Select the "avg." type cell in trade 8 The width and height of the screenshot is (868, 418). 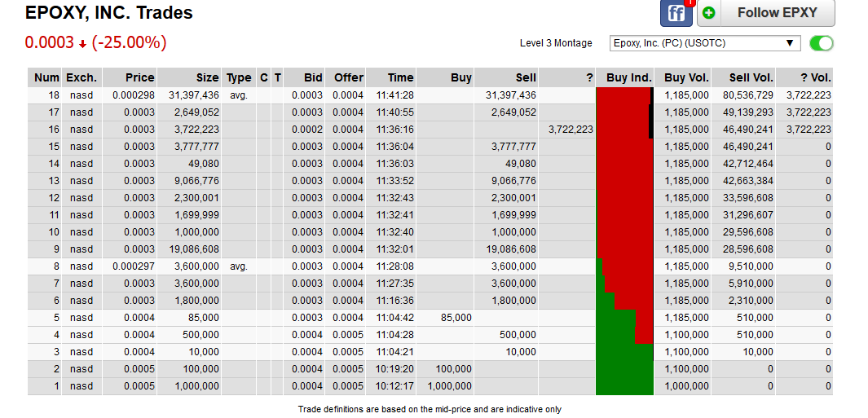click(x=239, y=266)
